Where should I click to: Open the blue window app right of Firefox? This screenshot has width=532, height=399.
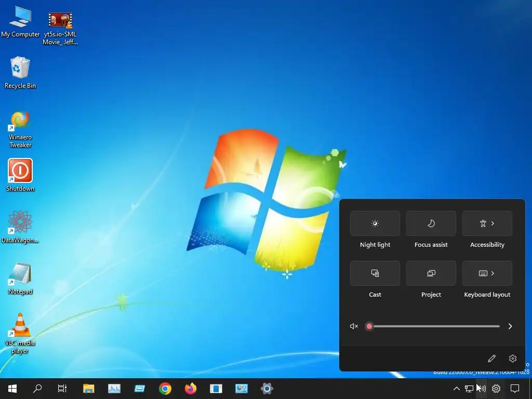pyautogui.click(x=216, y=389)
